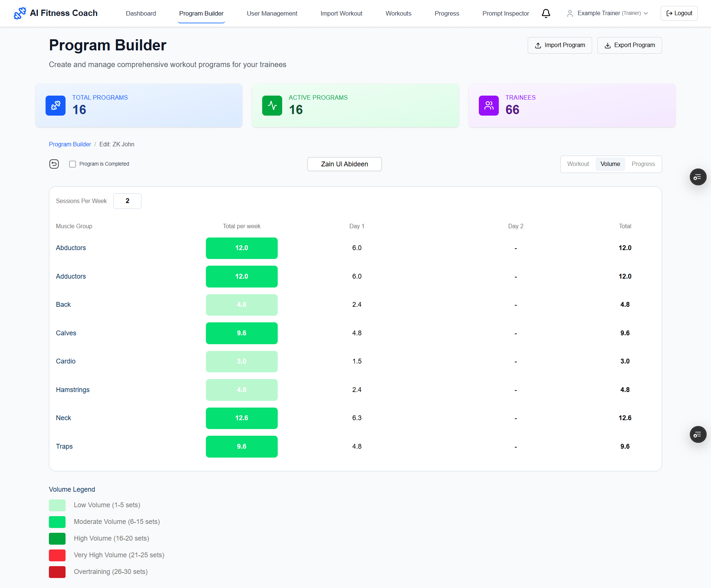This screenshot has height=588, width=711.
Task: Click the Day 1 column header
Action: point(357,226)
